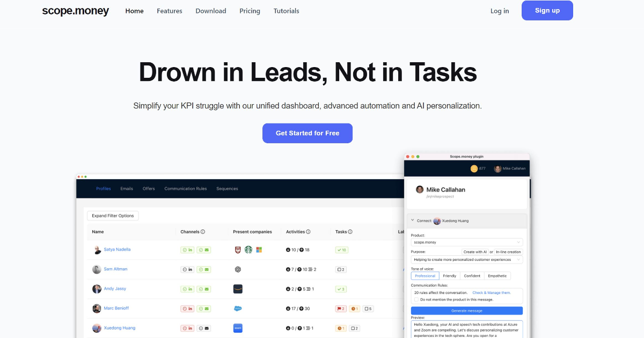Click the Get Started for Free button

(308, 133)
